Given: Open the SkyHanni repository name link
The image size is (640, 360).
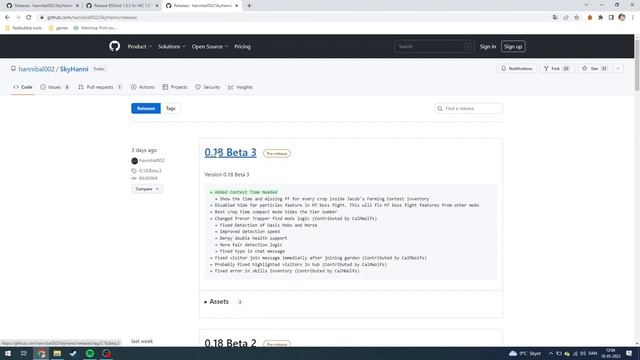Looking at the screenshot, I should [x=74, y=69].
